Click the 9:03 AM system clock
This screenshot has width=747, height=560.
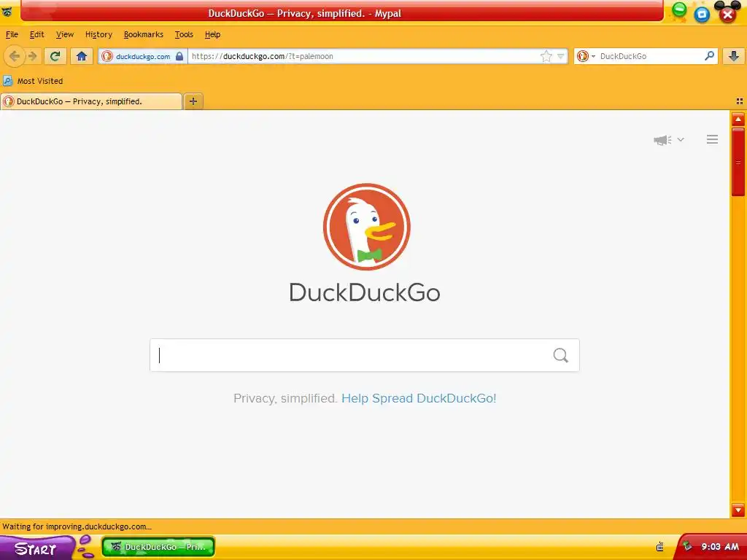pos(720,547)
